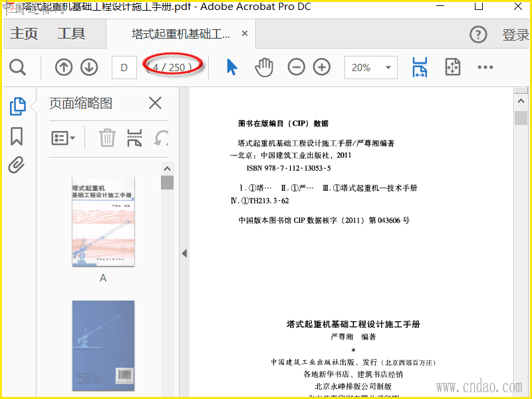
Task: Click the fit width scrolling icon
Action: pyautogui.click(x=420, y=67)
